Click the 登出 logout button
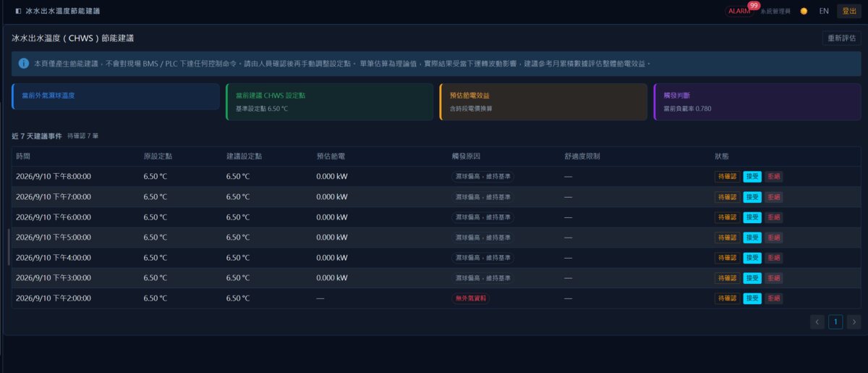The width and height of the screenshot is (868, 373). (849, 11)
